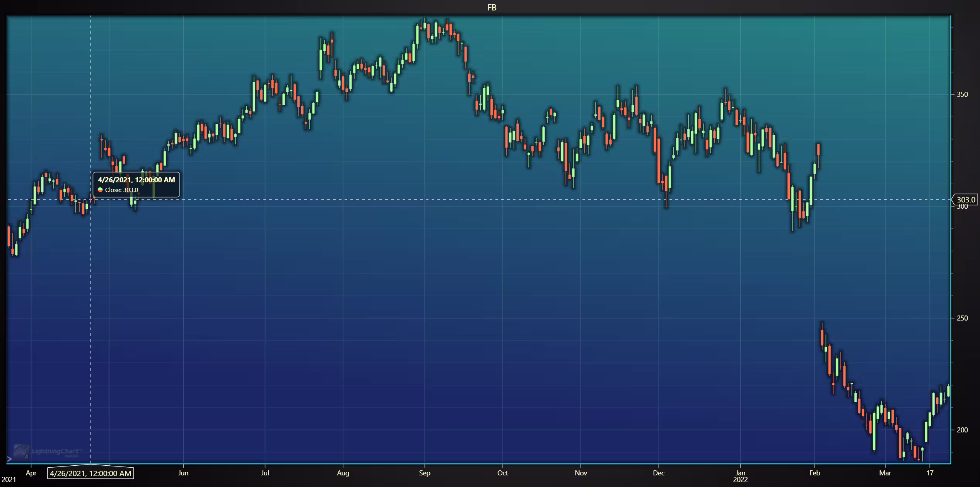The height and width of the screenshot is (487, 980).
Task: Click the Aug label on the time axis
Action: tap(343, 473)
